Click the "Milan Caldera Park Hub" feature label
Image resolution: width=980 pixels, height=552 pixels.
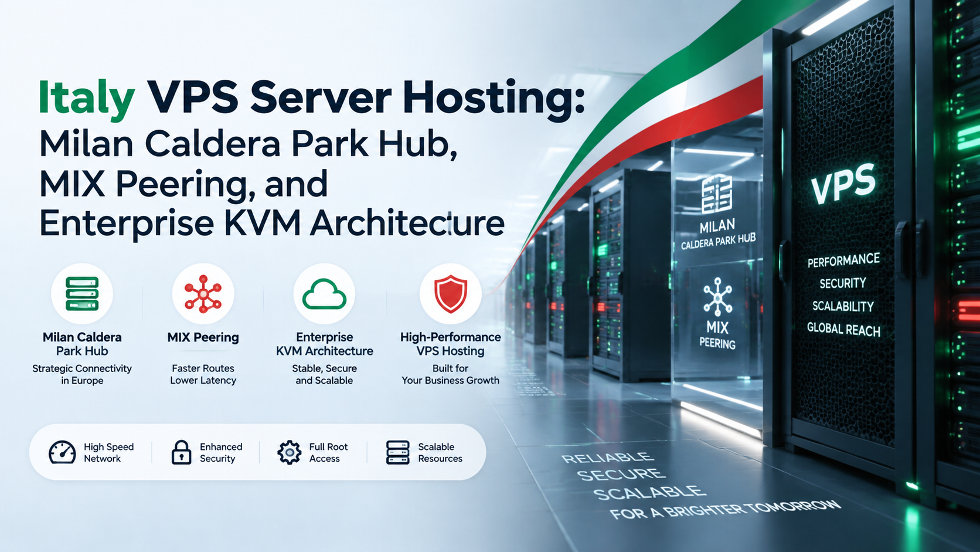pyautogui.click(x=82, y=344)
